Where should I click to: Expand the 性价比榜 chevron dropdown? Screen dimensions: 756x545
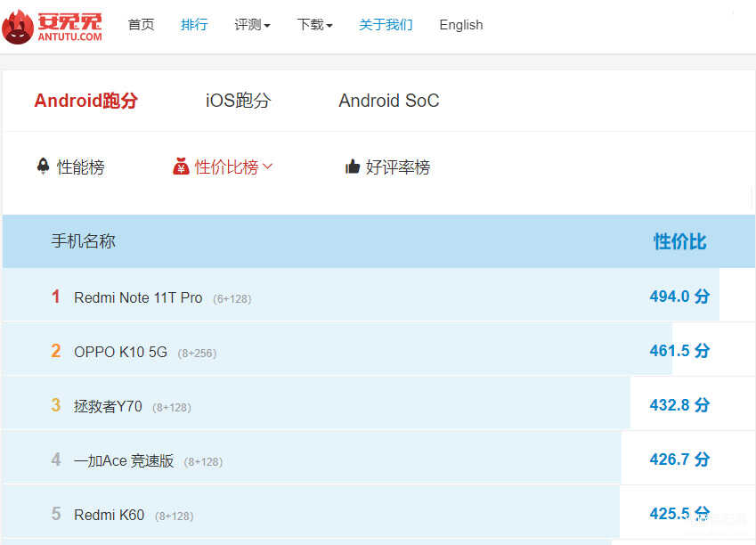[x=268, y=167]
